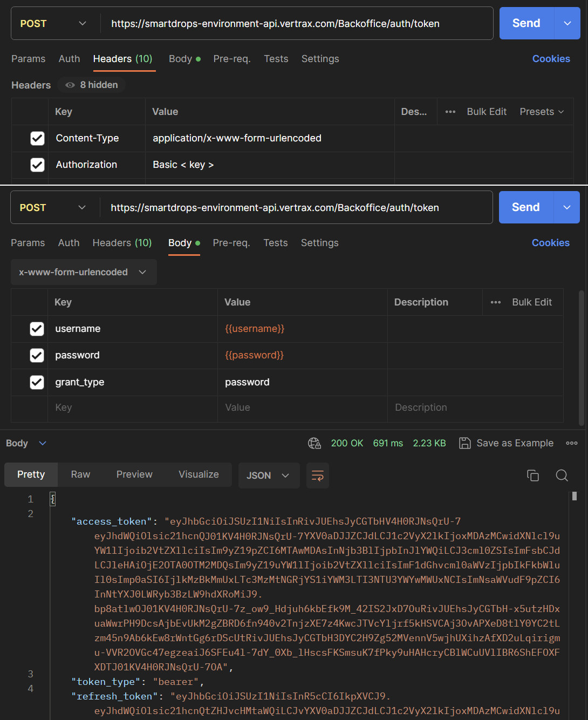The height and width of the screenshot is (720, 588).
Task: Copy the response body to clipboard
Action: pyautogui.click(x=533, y=475)
